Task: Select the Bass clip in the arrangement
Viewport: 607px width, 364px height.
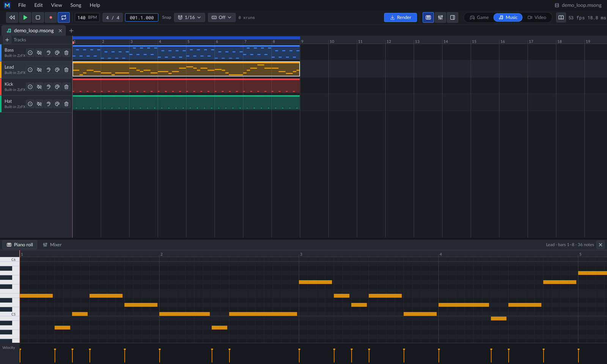Action: coord(186,52)
